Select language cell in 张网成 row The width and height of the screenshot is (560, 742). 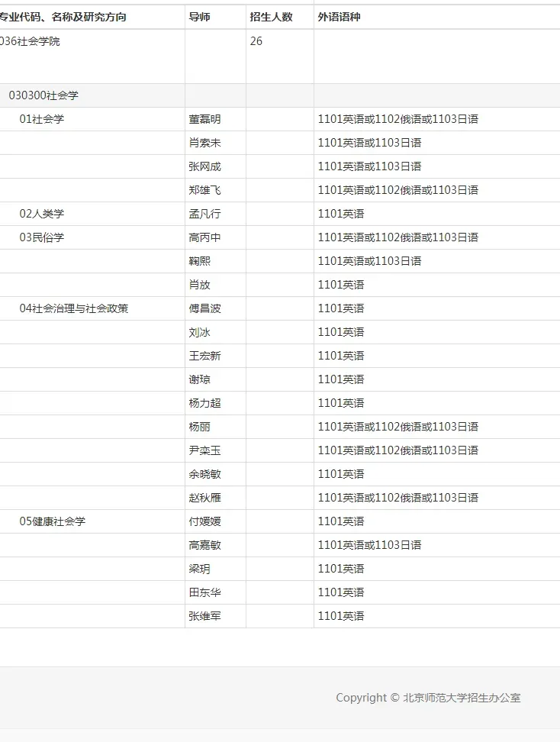pyautogui.click(x=369, y=166)
